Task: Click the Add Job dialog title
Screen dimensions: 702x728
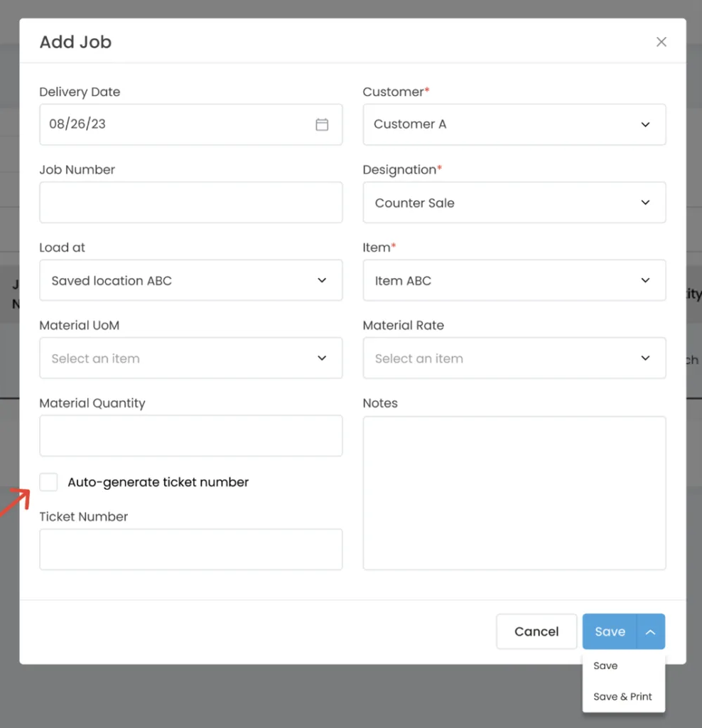Action: point(75,42)
